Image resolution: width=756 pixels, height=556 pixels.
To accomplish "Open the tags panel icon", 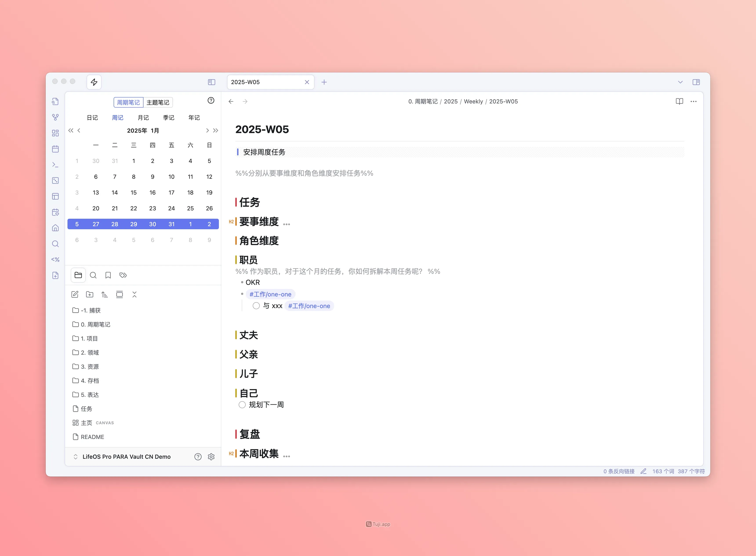I will [123, 275].
